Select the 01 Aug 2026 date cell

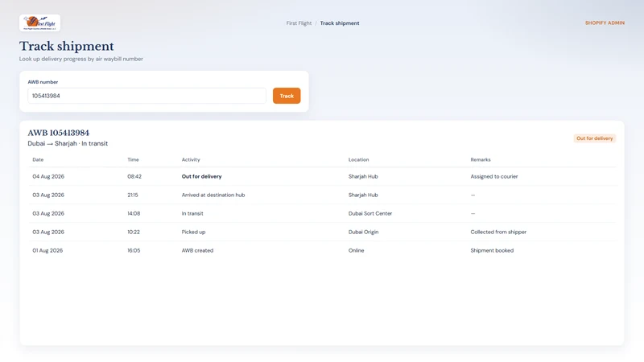click(x=47, y=250)
